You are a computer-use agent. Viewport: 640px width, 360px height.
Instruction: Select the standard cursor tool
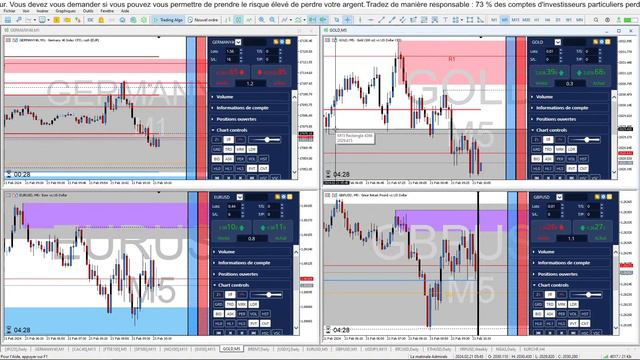tap(337, 20)
